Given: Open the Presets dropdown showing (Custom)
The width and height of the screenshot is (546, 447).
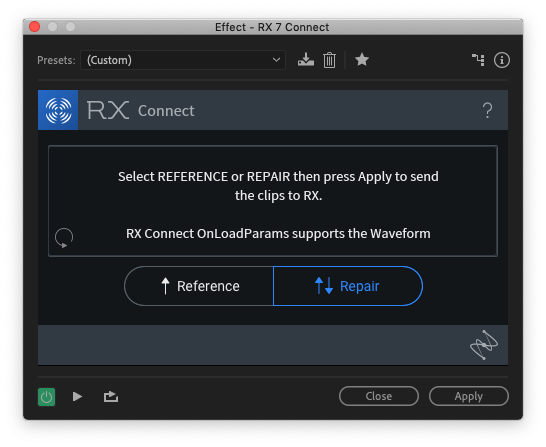Looking at the screenshot, I should coord(183,60).
